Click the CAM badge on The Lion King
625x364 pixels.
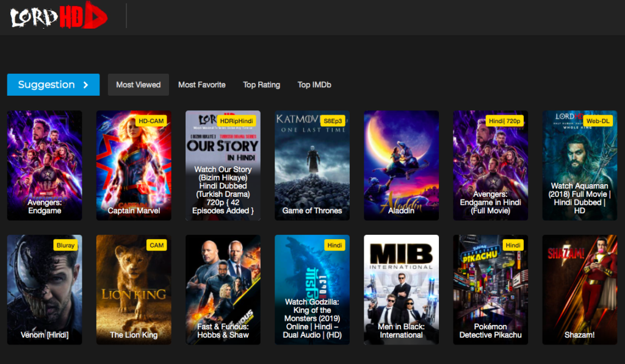coord(156,245)
